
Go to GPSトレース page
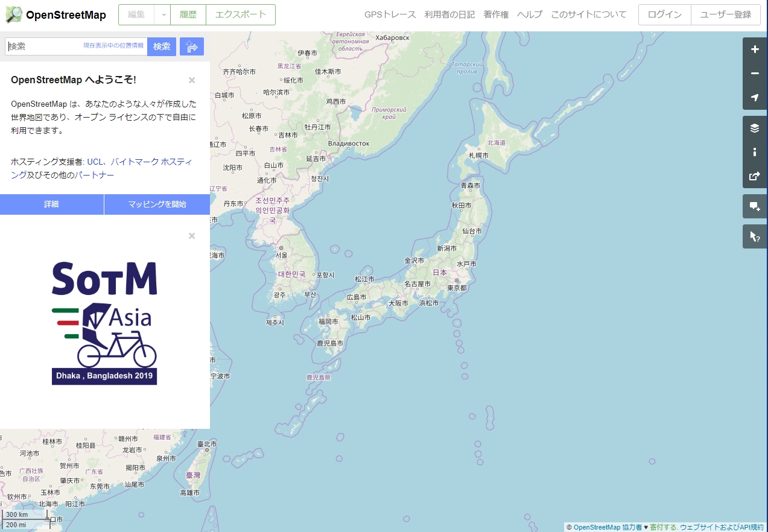click(390, 14)
